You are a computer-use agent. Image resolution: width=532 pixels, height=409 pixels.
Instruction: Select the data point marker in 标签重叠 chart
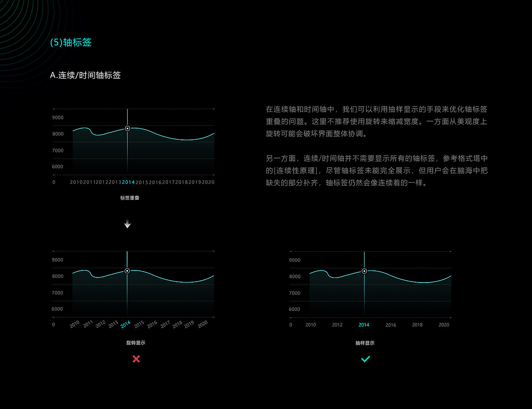pos(128,129)
